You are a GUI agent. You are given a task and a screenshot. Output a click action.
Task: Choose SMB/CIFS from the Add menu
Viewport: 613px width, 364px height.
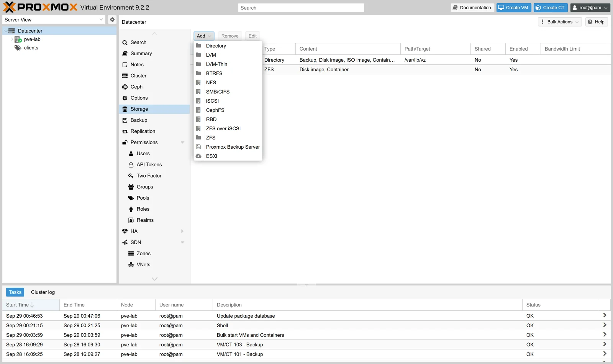(228, 92)
